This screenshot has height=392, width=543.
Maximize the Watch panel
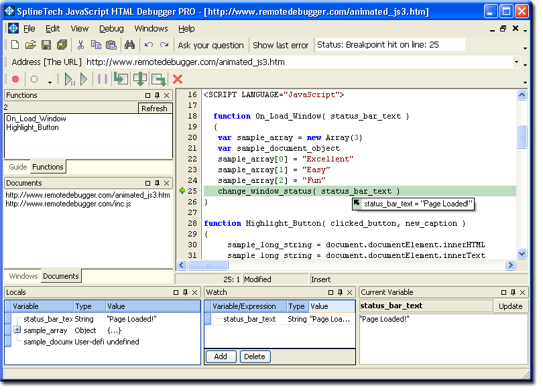pyautogui.click(x=330, y=292)
